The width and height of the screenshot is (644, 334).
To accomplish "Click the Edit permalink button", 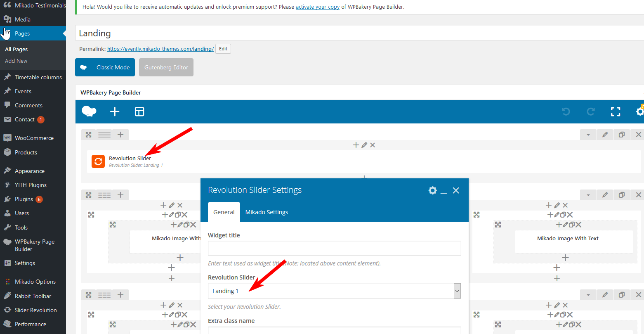I will [223, 49].
